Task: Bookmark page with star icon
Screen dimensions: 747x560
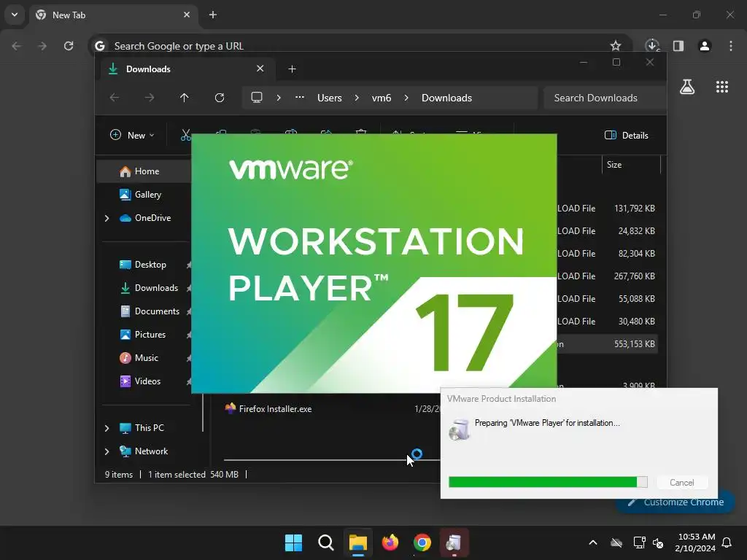Action: pos(616,46)
